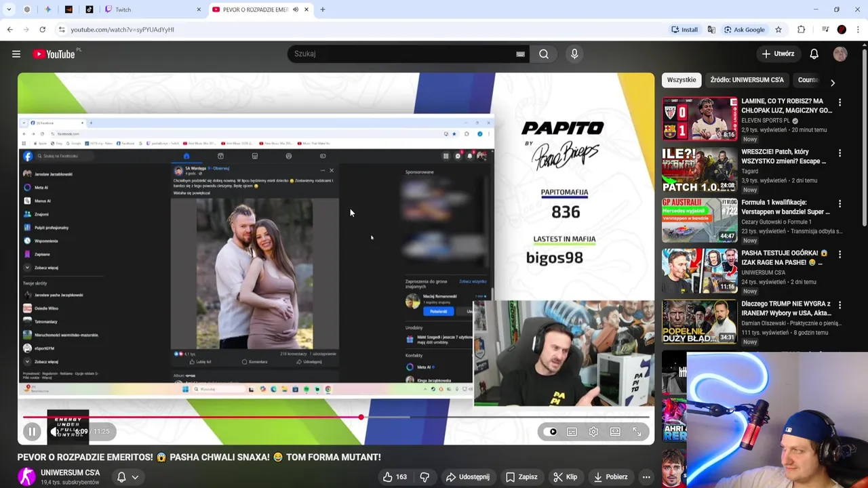Image resolution: width=868 pixels, height=488 pixels.
Task: Translate this page icon
Action: click(711, 30)
